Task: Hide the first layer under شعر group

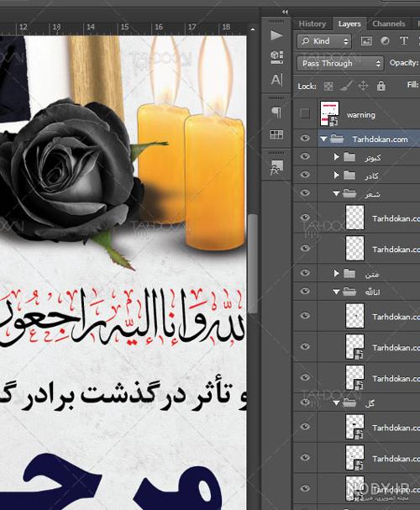Action: [x=305, y=217]
